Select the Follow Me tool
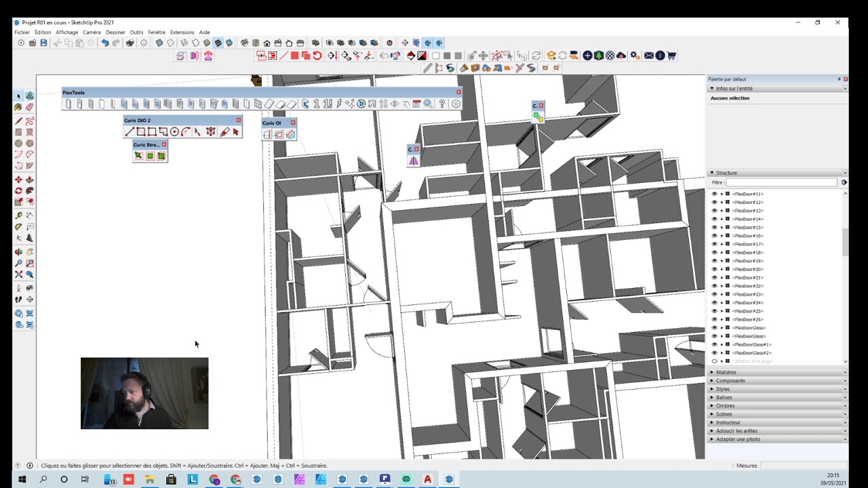This screenshot has height=488, width=868. point(30,191)
